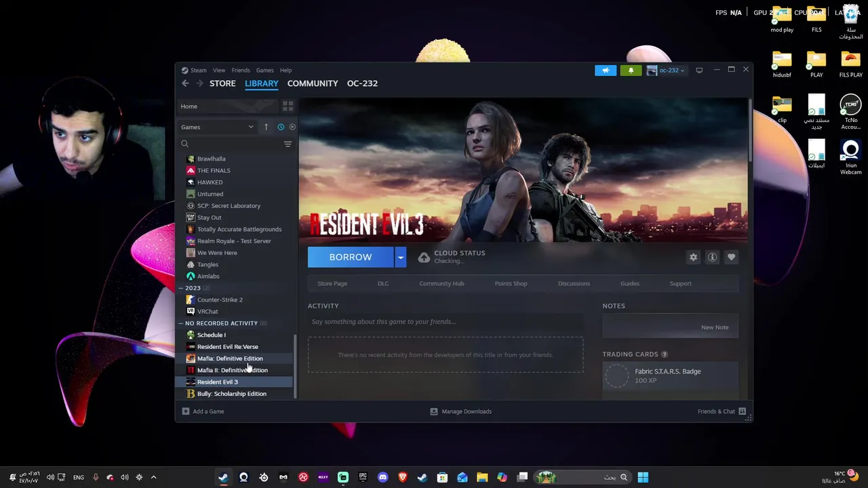Open Discord from the taskbar
The image size is (868, 488).
pos(382,477)
